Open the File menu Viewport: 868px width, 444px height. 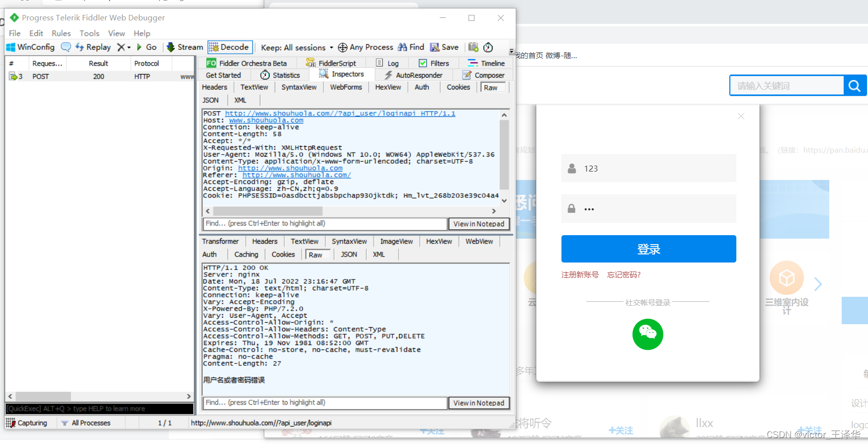(15, 33)
